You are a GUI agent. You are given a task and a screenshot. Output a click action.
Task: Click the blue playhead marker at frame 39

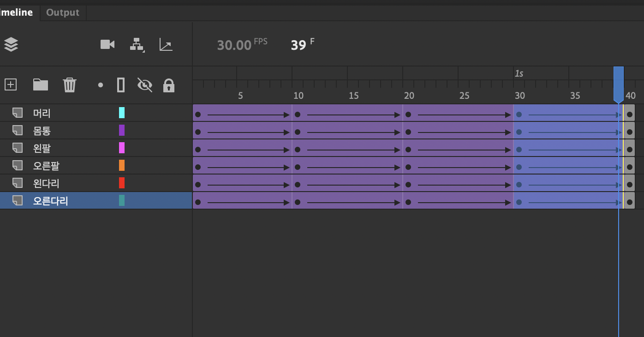coord(618,84)
